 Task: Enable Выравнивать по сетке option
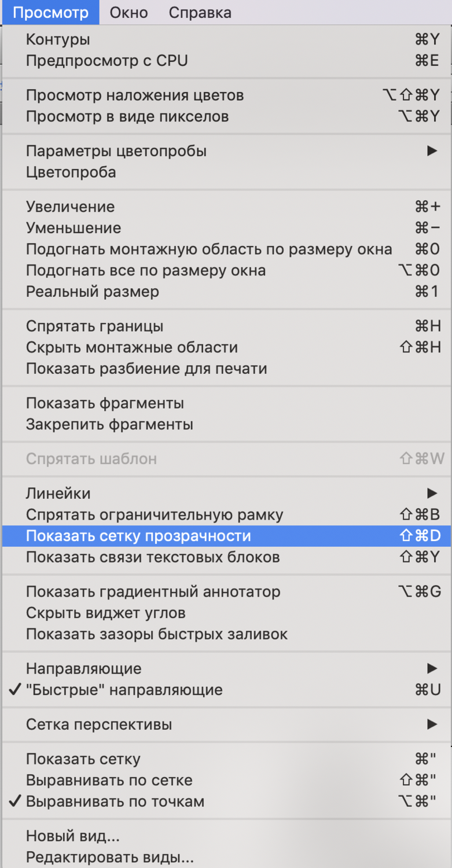point(109,780)
